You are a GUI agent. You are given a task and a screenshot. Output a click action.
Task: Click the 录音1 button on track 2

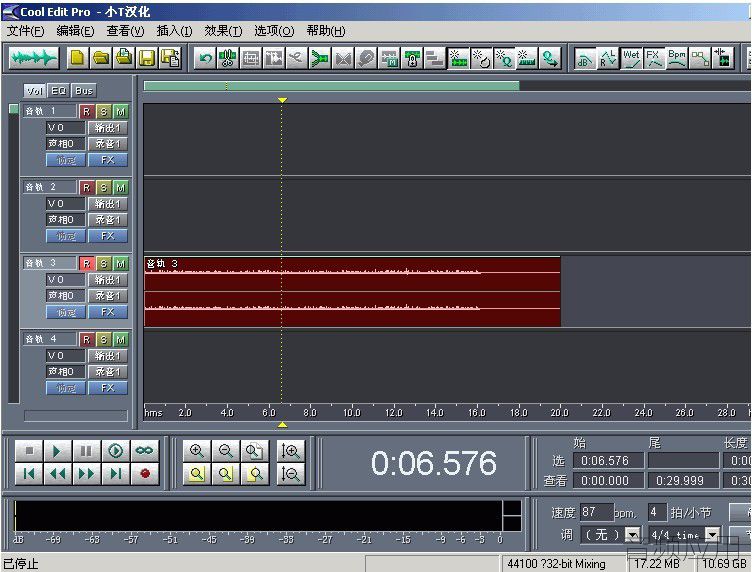pos(107,220)
